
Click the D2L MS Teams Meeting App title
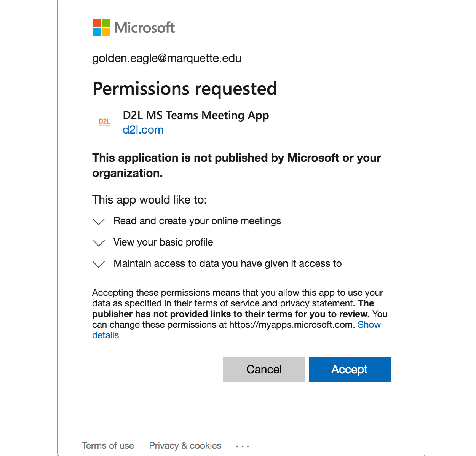point(196,115)
